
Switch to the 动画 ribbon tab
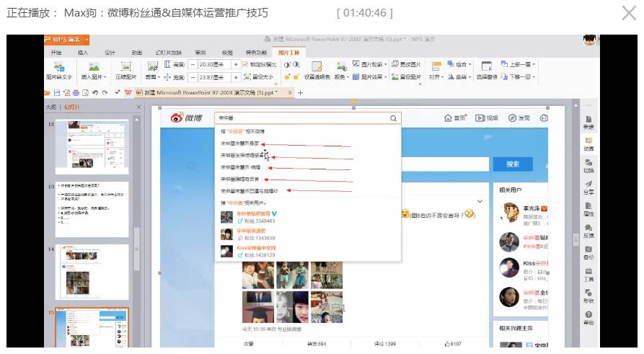(137, 53)
